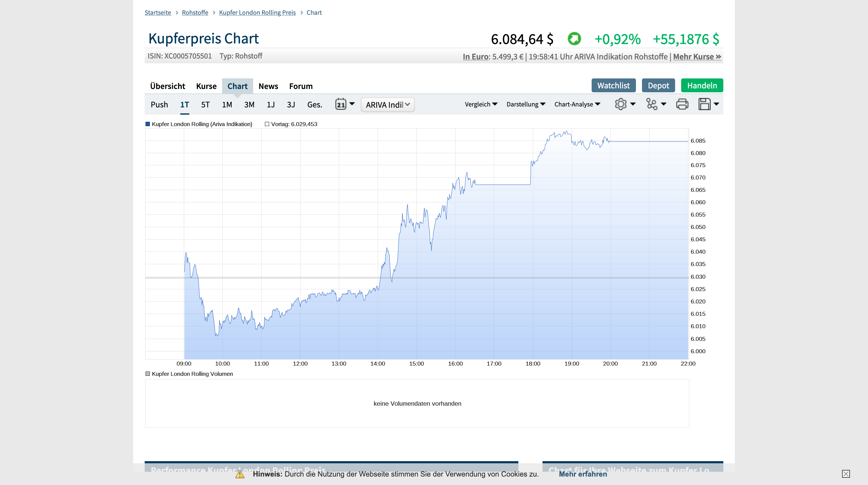Toggle Push live updates mode

tap(159, 105)
